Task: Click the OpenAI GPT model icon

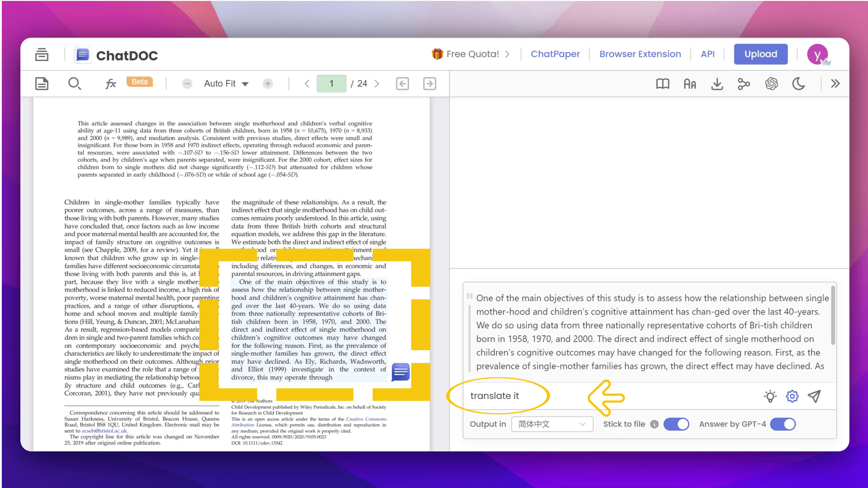Action: [x=771, y=84]
